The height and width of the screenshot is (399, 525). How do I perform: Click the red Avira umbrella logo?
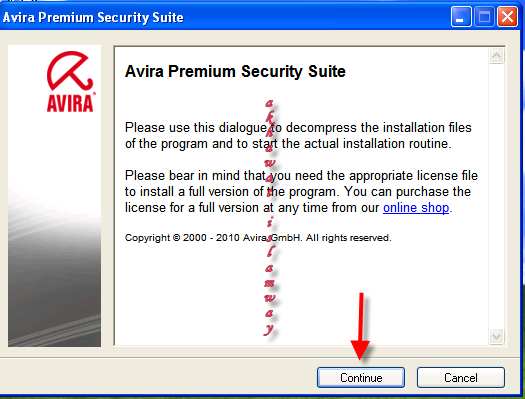tap(70, 71)
